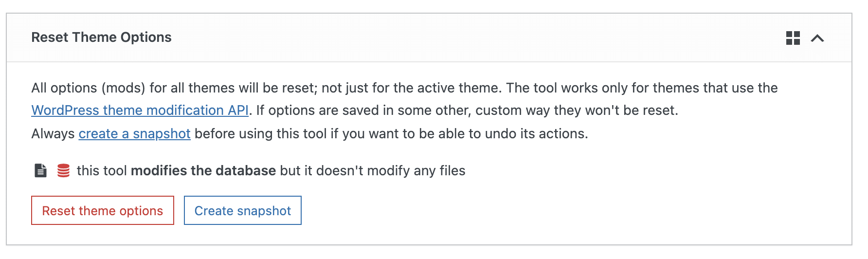Click the red Reset theme options button
This screenshot has width=868, height=259.
pos(103,210)
